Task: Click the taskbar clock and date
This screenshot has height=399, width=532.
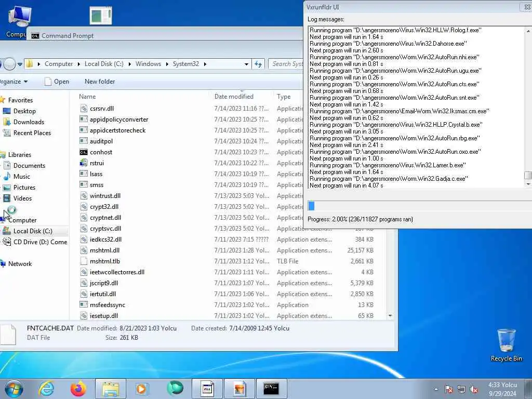Action: [x=502, y=389]
